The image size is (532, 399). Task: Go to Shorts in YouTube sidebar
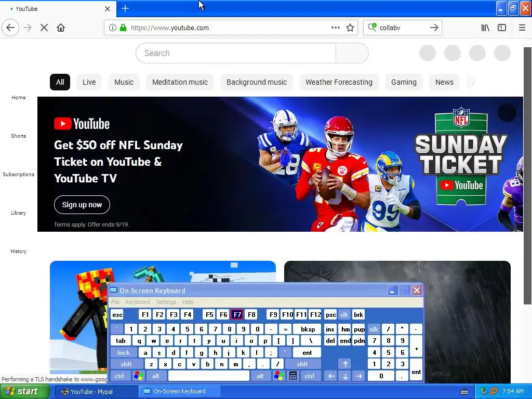(x=18, y=136)
